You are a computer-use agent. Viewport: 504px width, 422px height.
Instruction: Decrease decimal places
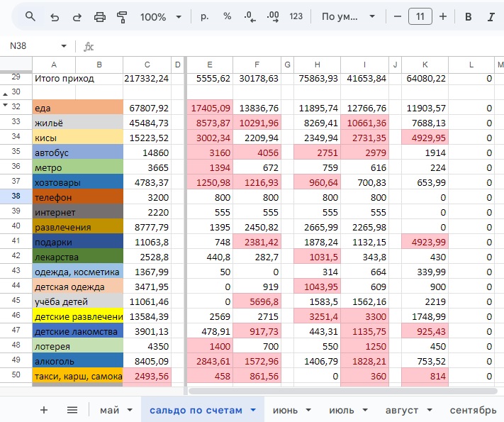coord(250,16)
